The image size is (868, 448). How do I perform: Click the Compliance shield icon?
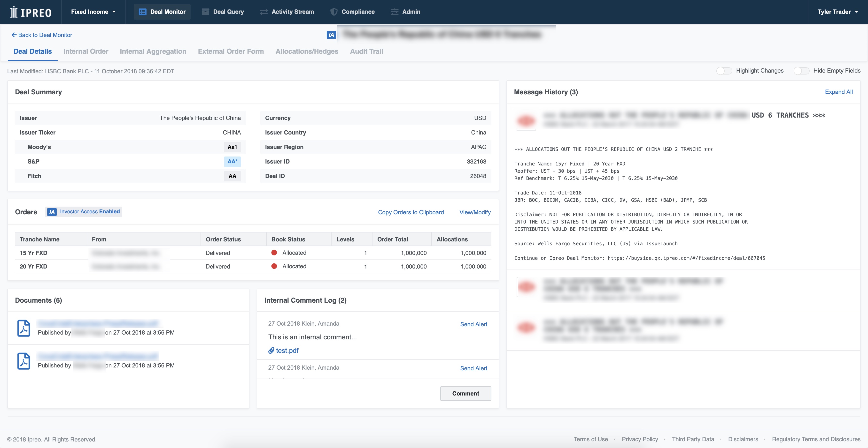coord(333,12)
